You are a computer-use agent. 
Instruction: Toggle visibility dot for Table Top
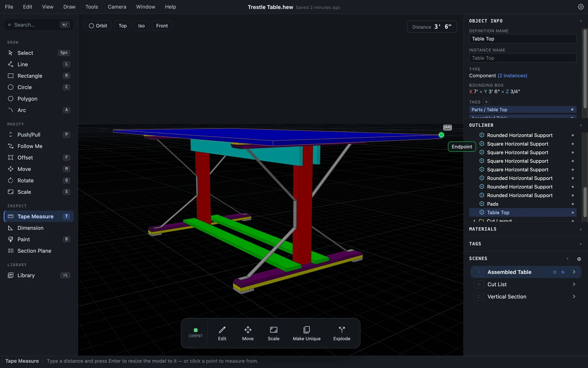pyautogui.click(x=573, y=212)
